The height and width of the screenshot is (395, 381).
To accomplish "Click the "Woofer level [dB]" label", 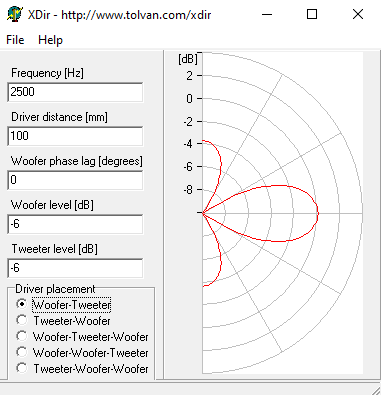I will coord(52,205).
